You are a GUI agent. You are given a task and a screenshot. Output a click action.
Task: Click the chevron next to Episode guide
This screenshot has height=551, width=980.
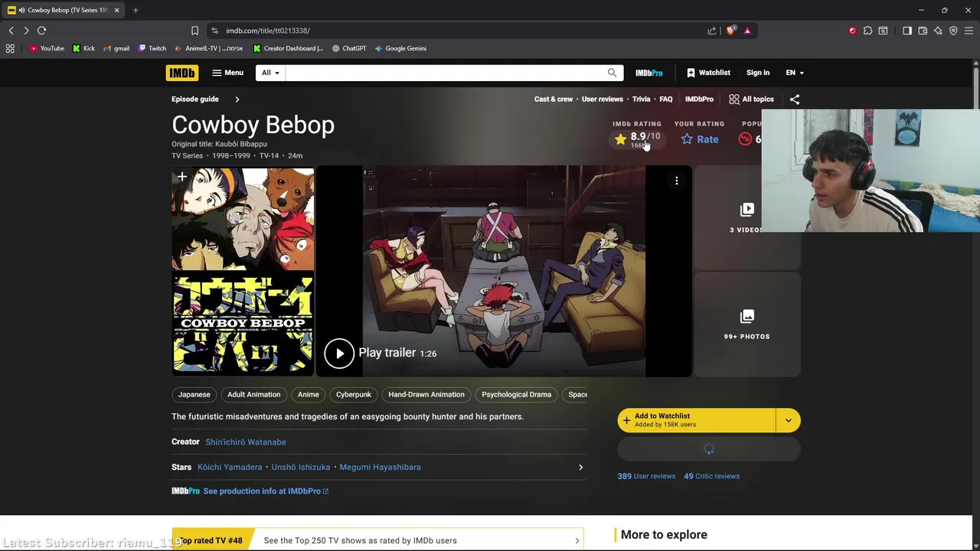pyautogui.click(x=237, y=99)
